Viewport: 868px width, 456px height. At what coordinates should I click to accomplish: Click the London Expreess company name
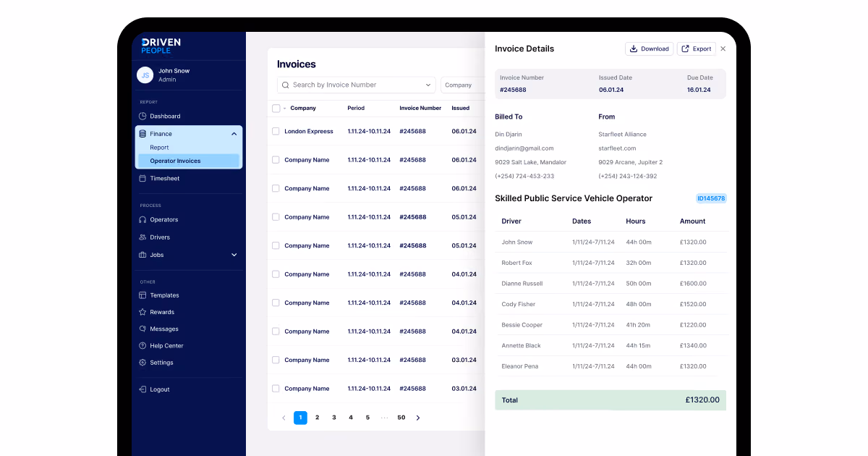[309, 132]
